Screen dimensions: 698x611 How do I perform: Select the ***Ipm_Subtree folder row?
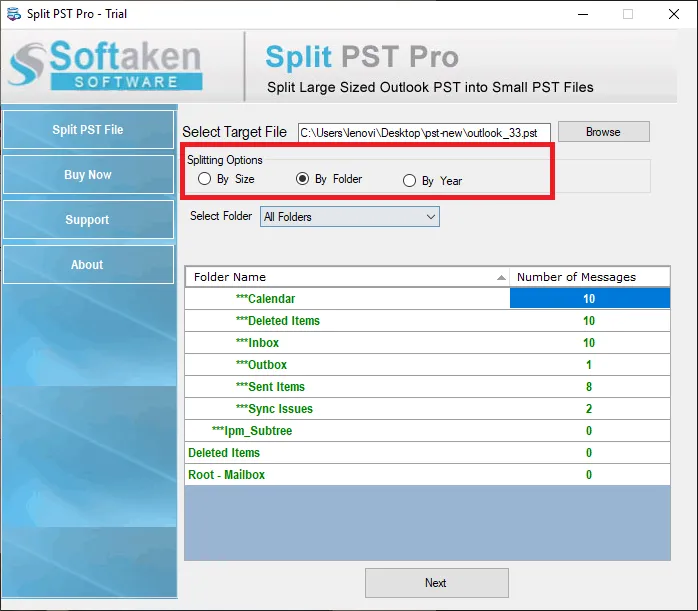[x=427, y=431]
